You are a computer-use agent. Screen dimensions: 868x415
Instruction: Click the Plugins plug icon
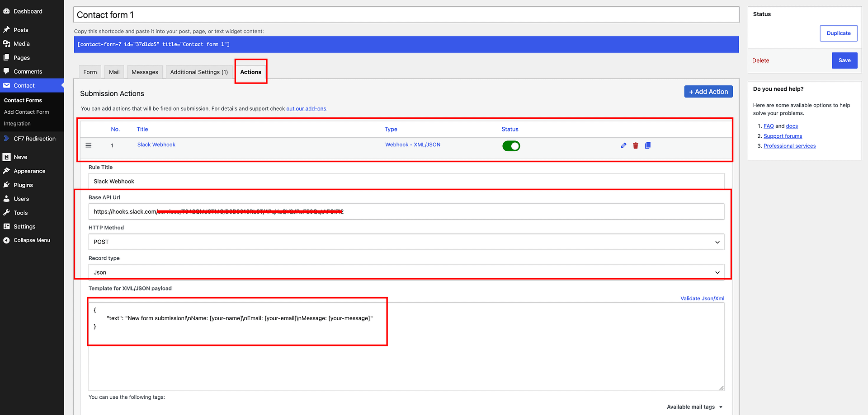[6, 185]
